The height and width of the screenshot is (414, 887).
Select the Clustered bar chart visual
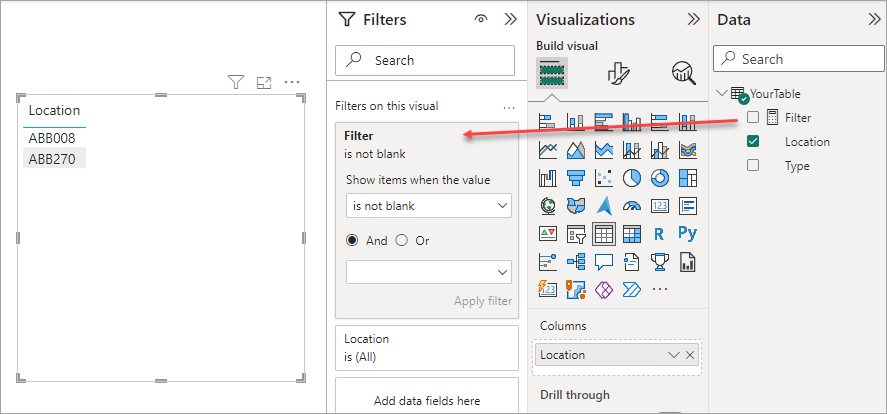(x=604, y=121)
